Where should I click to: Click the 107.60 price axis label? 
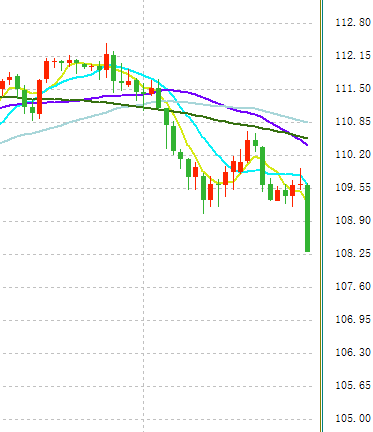(x=353, y=286)
